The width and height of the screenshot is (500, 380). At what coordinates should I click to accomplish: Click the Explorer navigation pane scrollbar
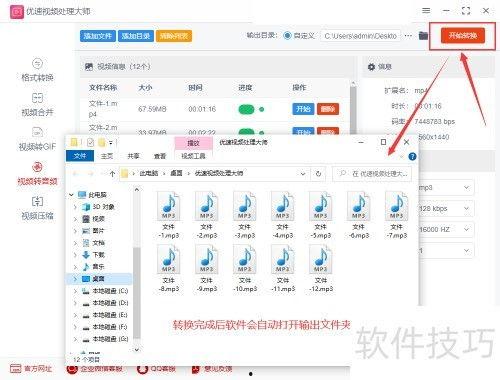tap(136, 293)
